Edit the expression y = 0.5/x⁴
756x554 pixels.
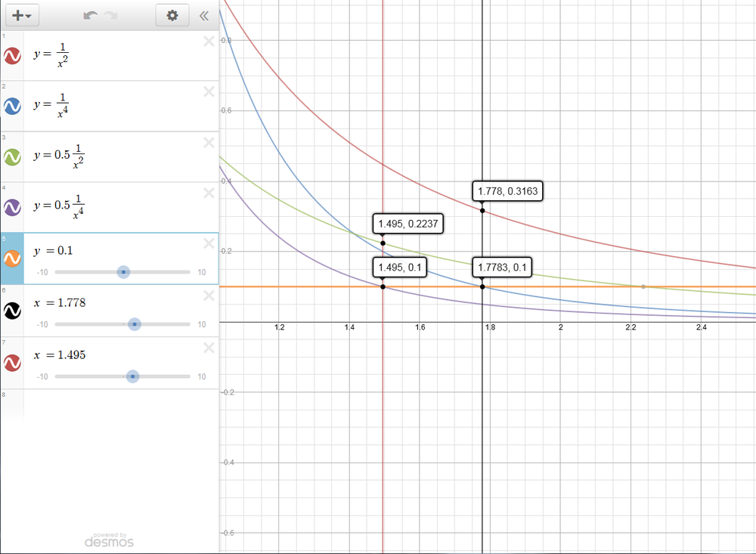(59, 206)
